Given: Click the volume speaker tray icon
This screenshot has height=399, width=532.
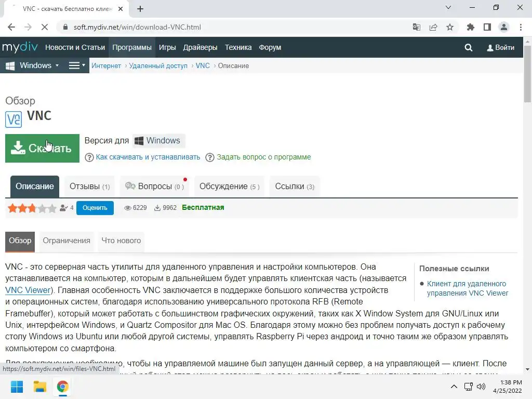Looking at the screenshot, I should [x=481, y=387].
